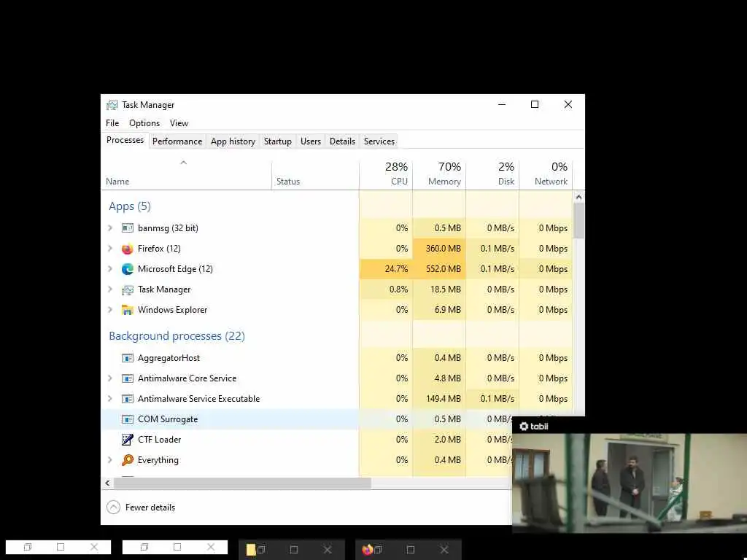This screenshot has width=747, height=560.
Task: Select the Antimalware Core Service icon
Action: pyautogui.click(x=127, y=378)
